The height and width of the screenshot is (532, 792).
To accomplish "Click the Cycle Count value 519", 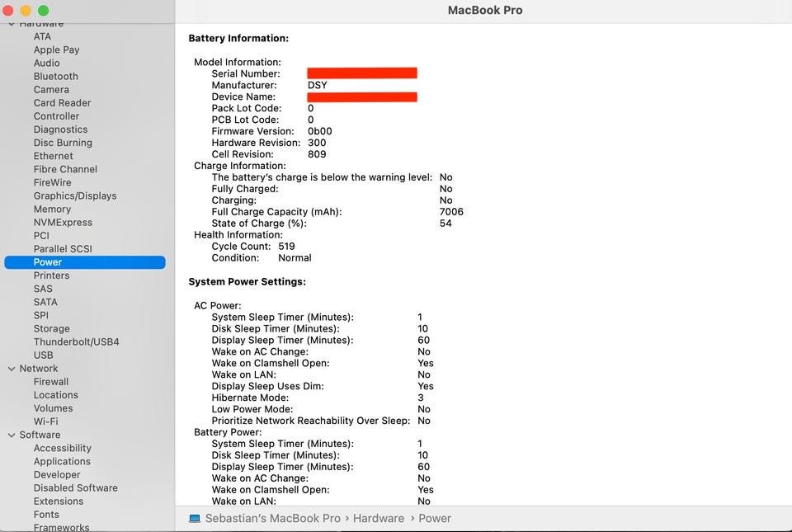I will tap(286, 247).
